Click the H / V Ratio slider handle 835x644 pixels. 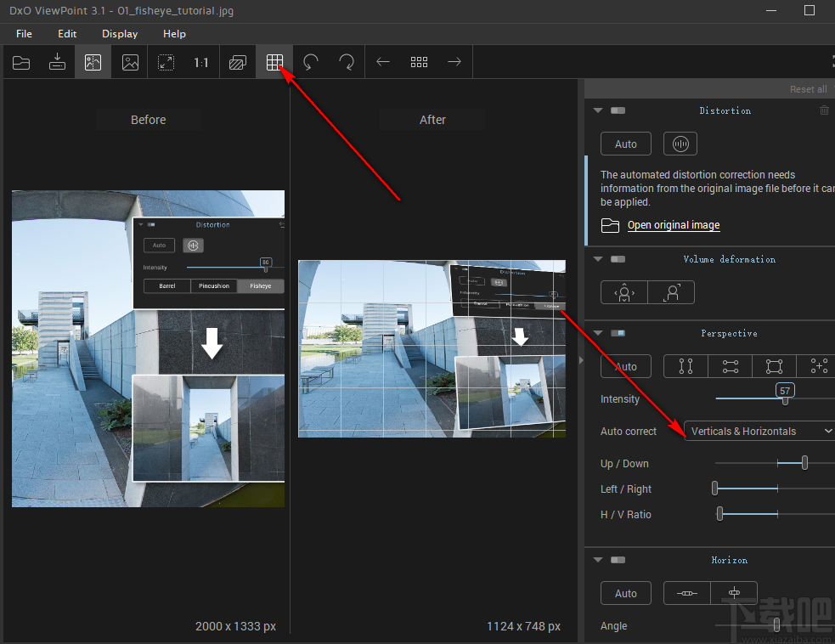(720, 513)
